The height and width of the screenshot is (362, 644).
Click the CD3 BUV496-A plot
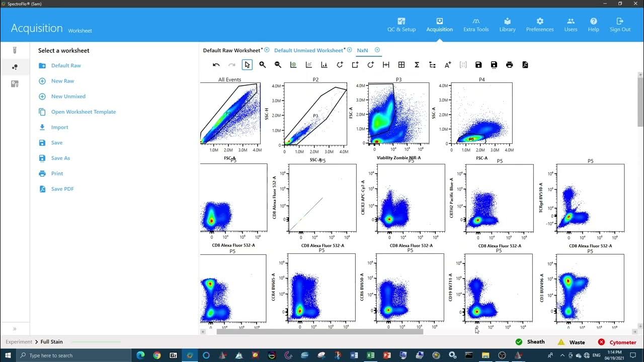pos(590,288)
